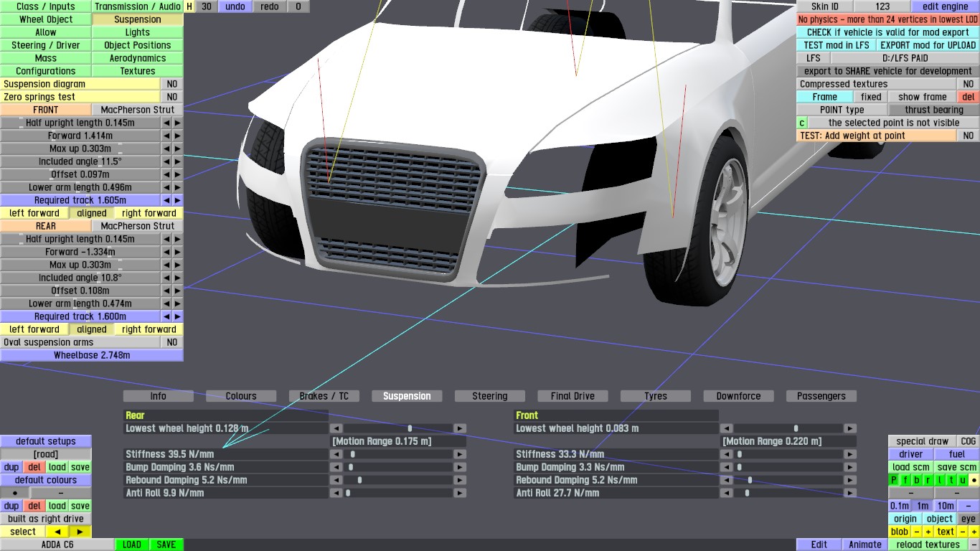
Task: Open the Aerodynamics section
Action: tap(138, 58)
